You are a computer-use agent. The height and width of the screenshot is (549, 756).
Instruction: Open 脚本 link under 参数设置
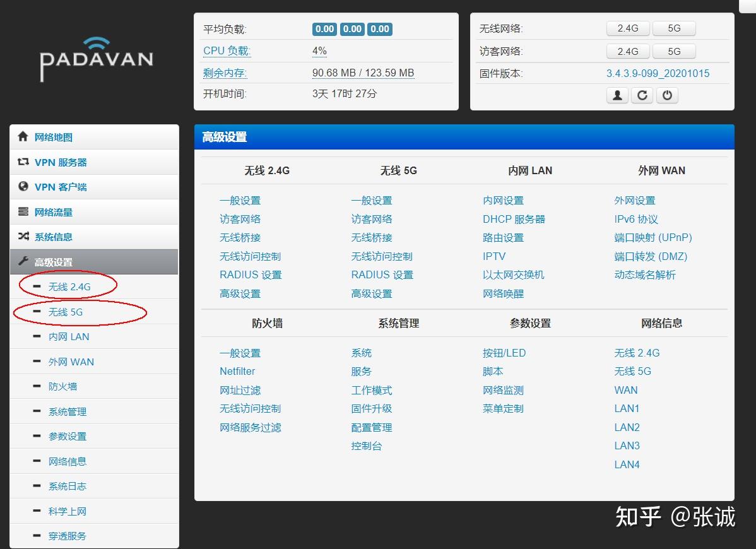493,371
